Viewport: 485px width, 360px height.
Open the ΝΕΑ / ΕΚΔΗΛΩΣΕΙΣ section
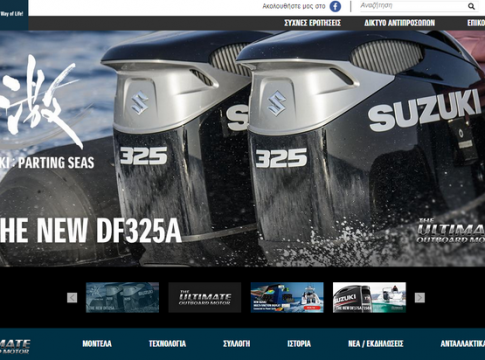click(376, 344)
